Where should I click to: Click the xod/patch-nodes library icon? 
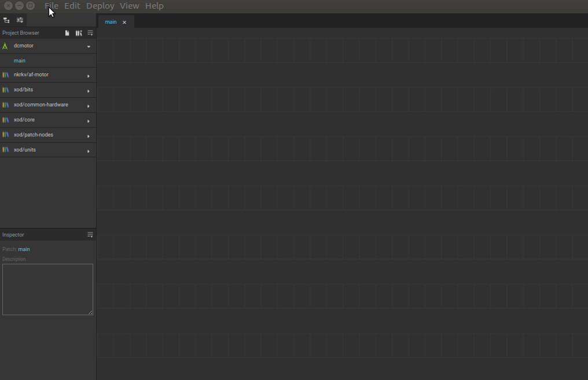(6, 135)
